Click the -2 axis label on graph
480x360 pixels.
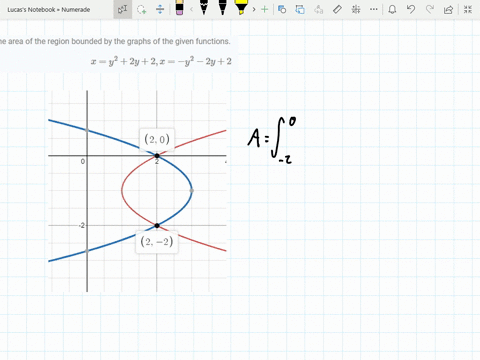[x=82, y=226]
